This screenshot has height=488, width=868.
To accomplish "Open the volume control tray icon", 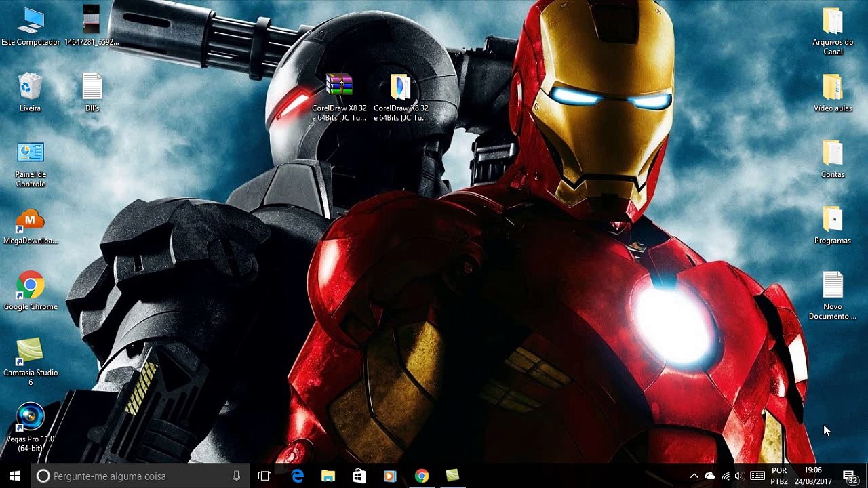I will [x=739, y=476].
